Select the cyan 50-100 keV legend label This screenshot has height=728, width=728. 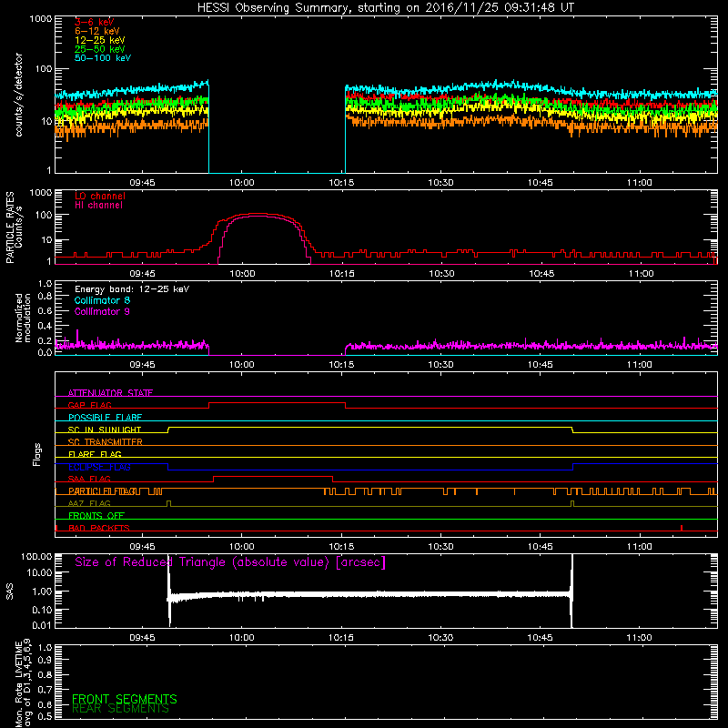[x=103, y=58]
